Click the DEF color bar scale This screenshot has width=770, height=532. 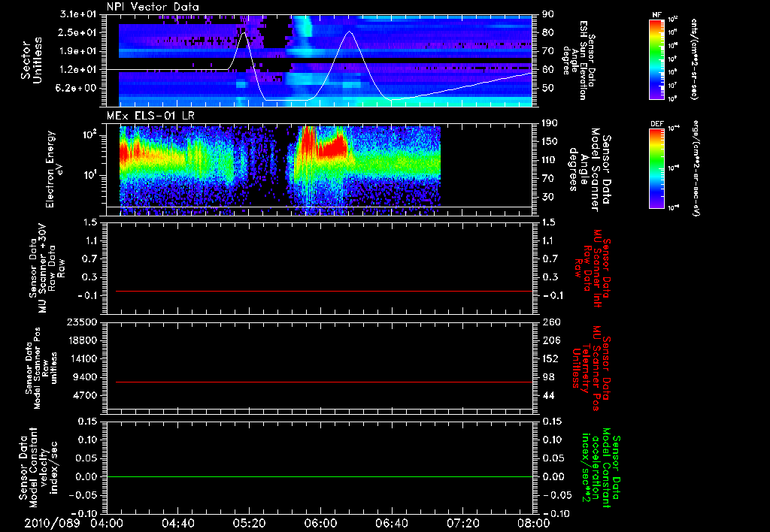656,168
